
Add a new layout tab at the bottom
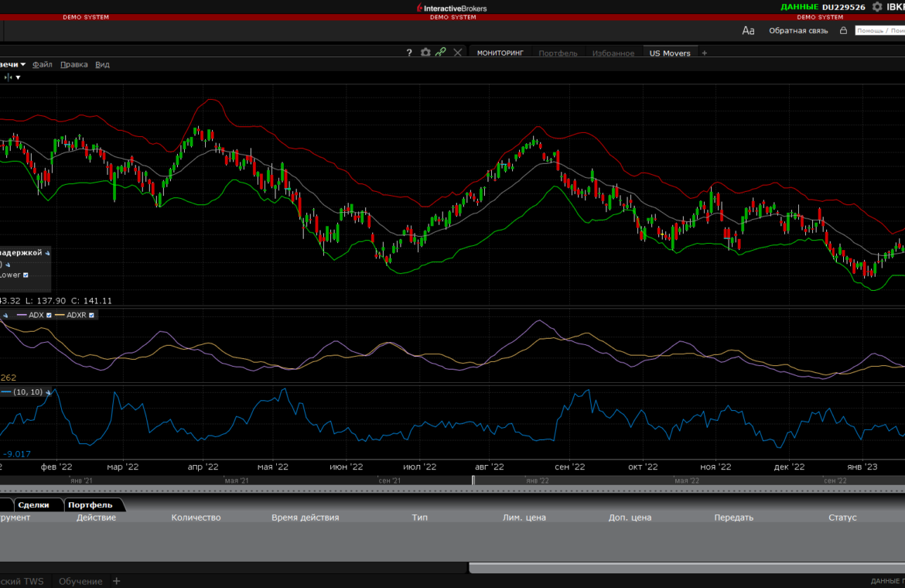pos(117,581)
